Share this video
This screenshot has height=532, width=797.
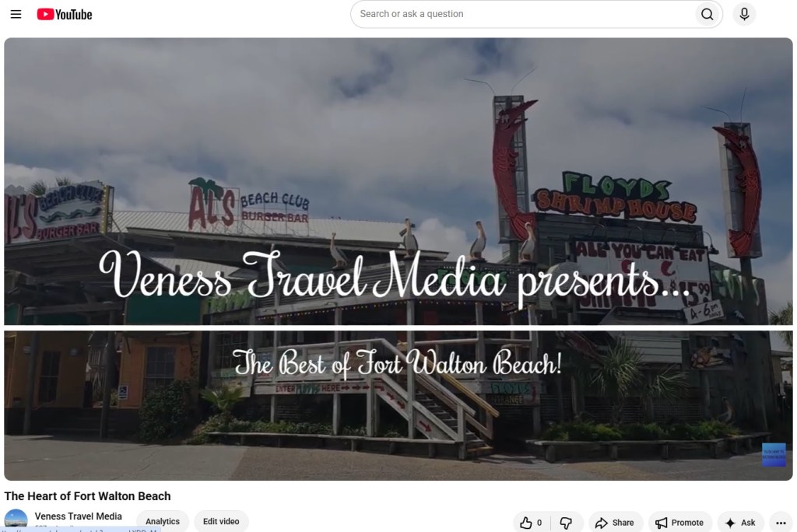pyautogui.click(x=615, y=523)
